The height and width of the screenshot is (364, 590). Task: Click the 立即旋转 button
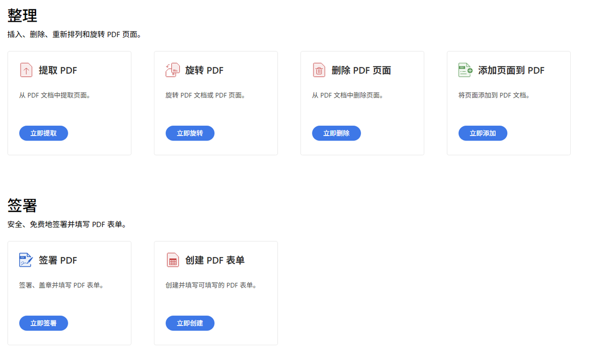coord(190,133)
